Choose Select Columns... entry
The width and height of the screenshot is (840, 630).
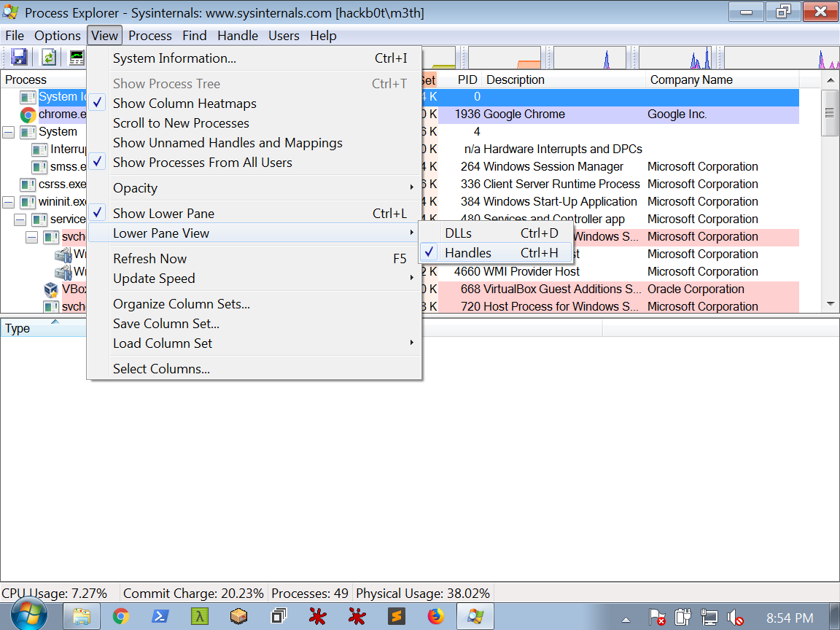pyautogui.click(x=254, y=369)
